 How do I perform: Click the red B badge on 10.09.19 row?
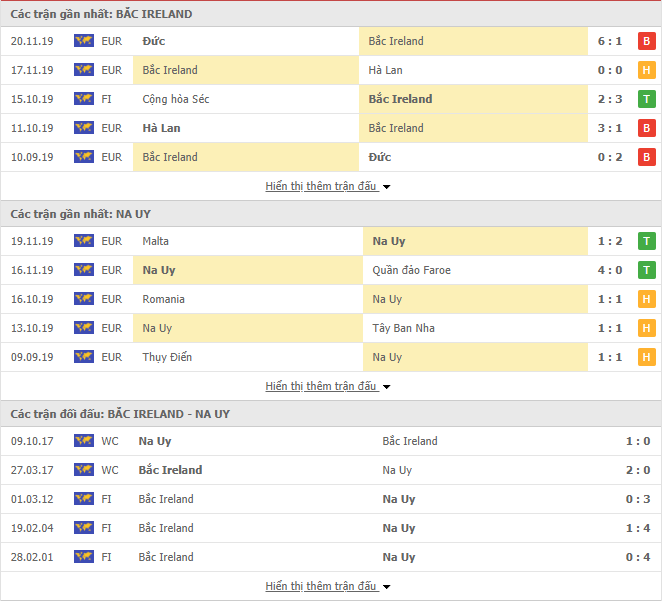[646, 157]
